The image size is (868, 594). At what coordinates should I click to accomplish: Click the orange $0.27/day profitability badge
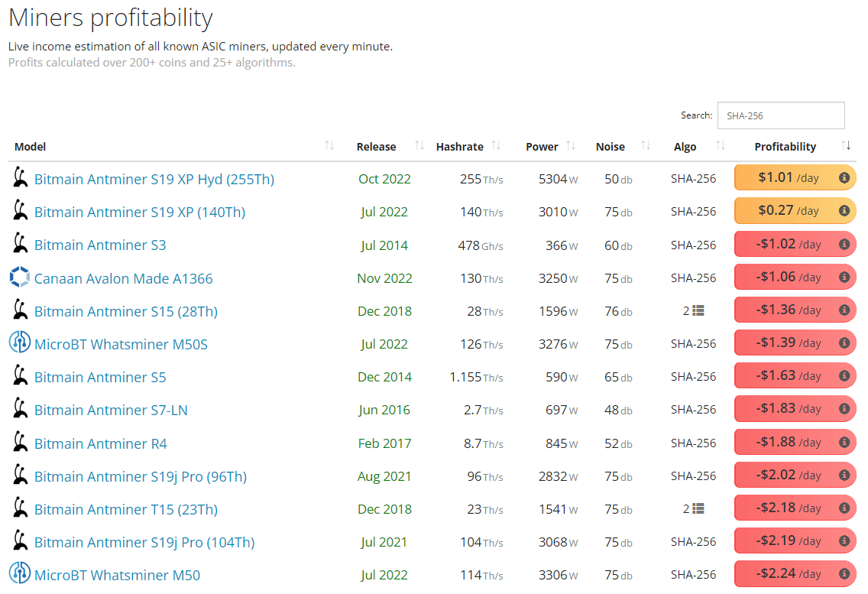pos(787,211)
